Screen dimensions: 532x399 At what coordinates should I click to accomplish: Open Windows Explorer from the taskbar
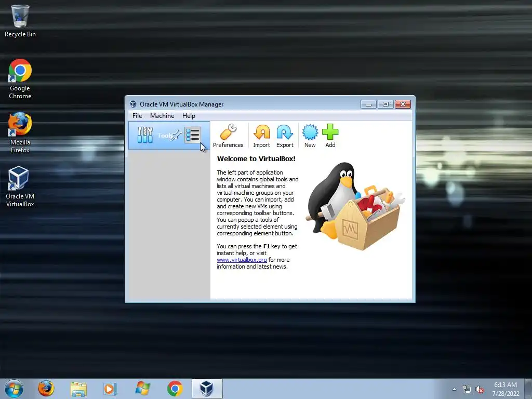click(78, 389)
